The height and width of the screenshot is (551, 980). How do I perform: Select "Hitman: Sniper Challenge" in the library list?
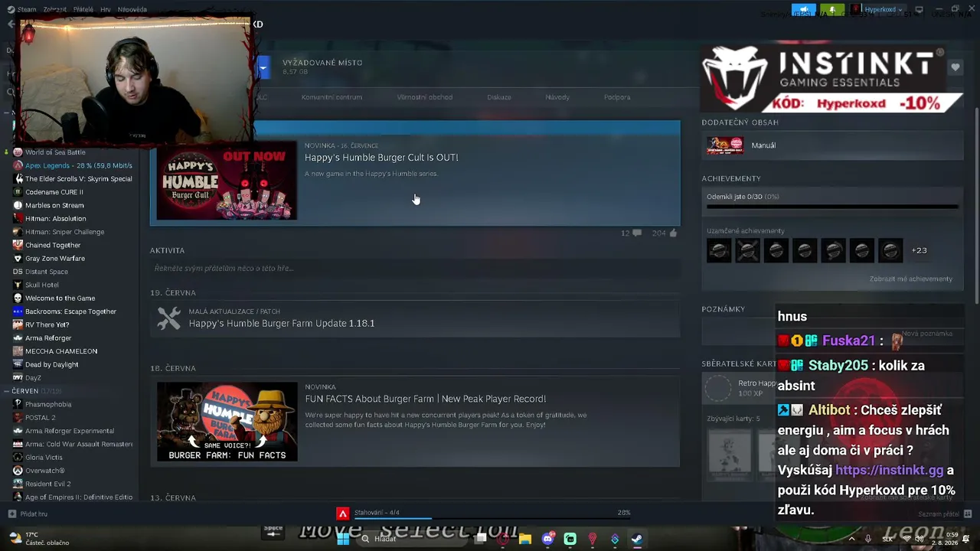click(64, 232)
